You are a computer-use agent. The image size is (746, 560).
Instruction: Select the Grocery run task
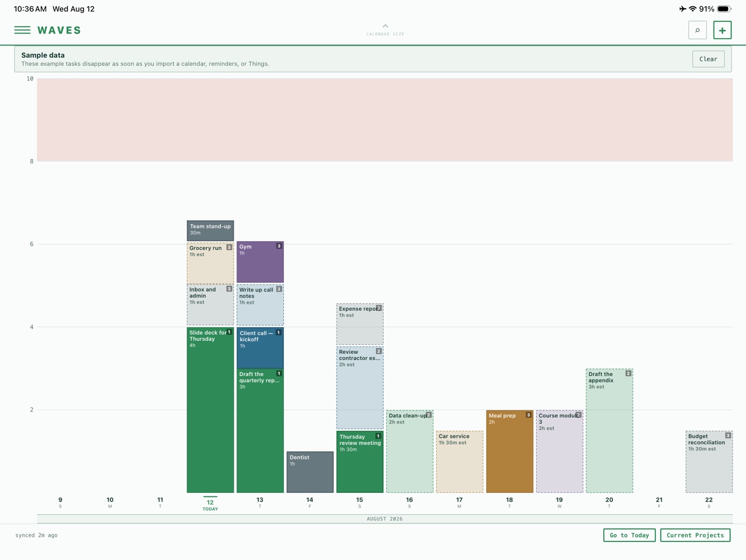click(210, 263)
